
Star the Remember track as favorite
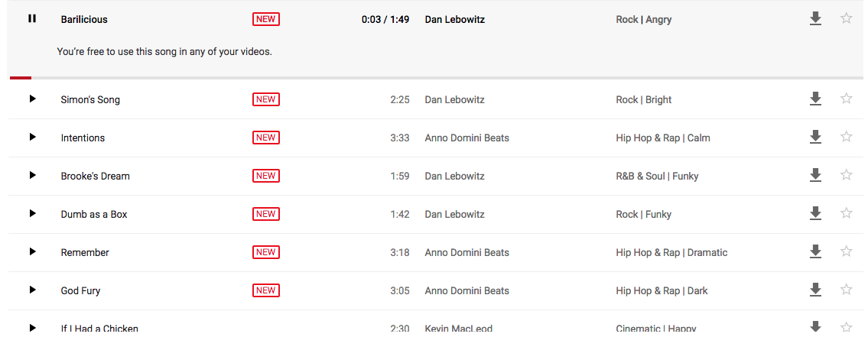[x=846, y=251]
